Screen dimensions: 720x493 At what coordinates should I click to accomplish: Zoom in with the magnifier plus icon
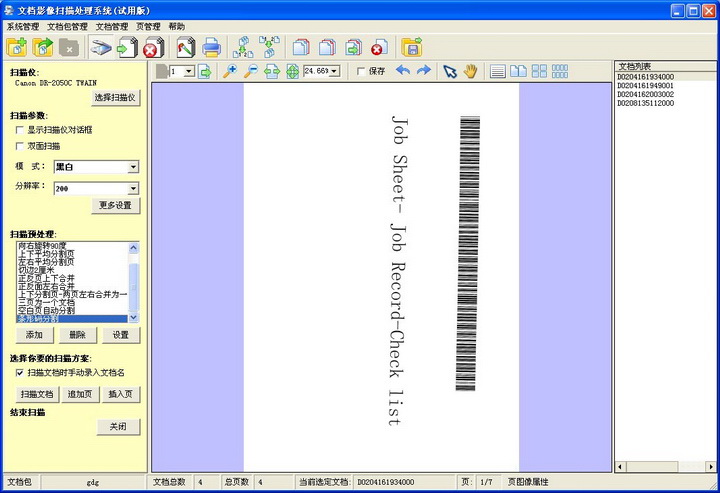pos(230,71)
